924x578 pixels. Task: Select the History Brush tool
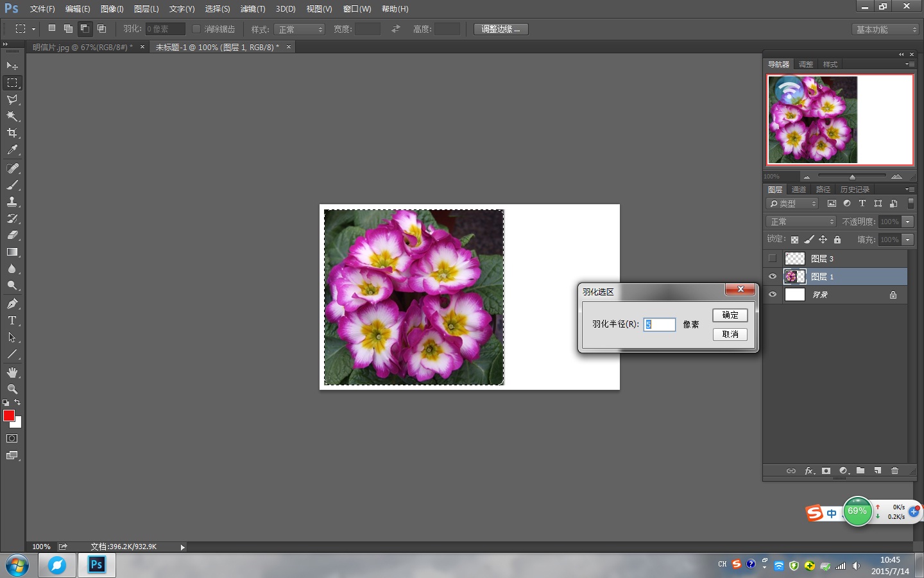tap(12, 218)
